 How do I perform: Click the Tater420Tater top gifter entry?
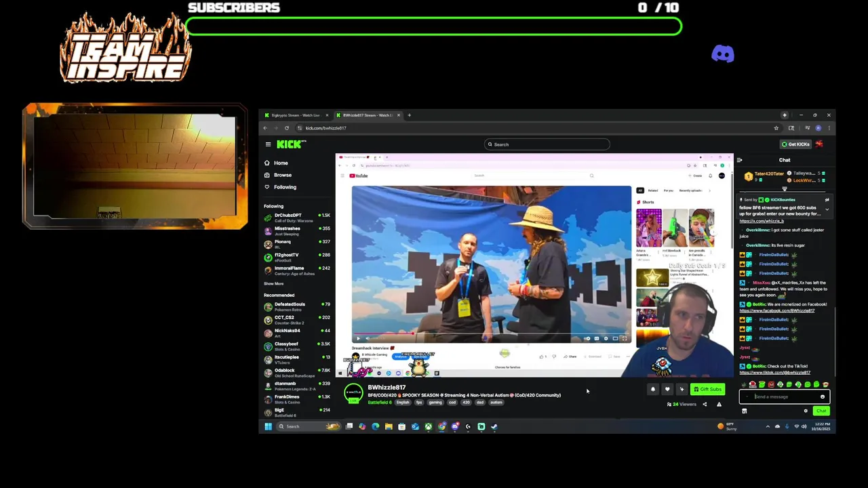point(764,176)
